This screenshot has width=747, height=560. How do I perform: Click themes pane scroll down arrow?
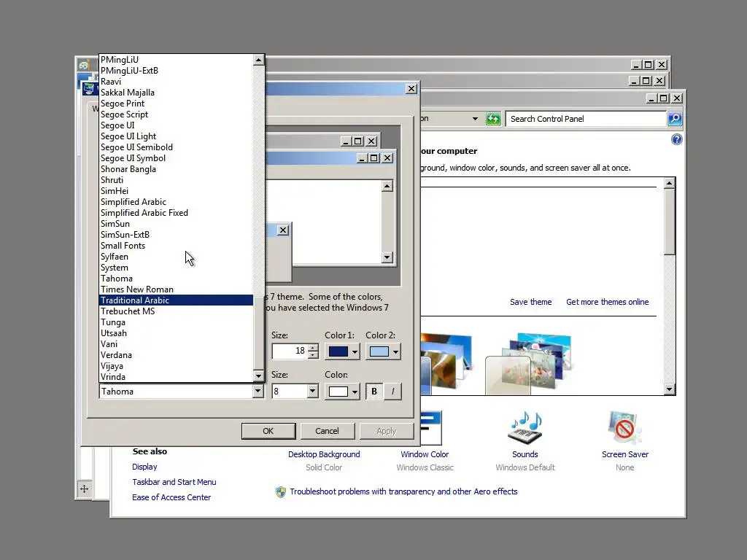[670, 389]
